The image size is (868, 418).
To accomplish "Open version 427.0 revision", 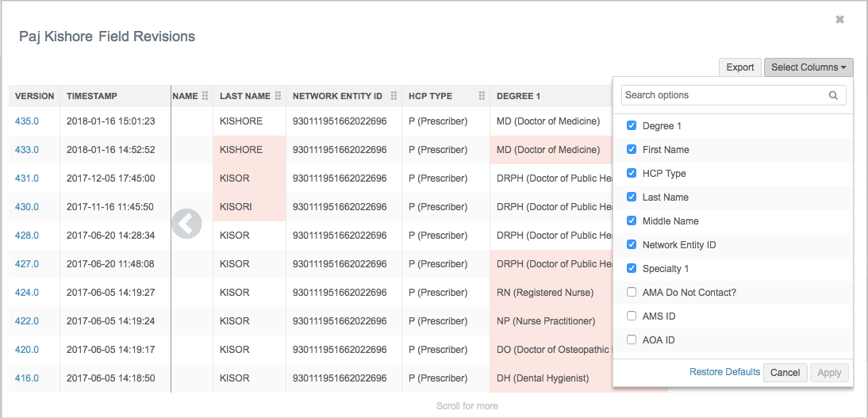I will 27,264.
